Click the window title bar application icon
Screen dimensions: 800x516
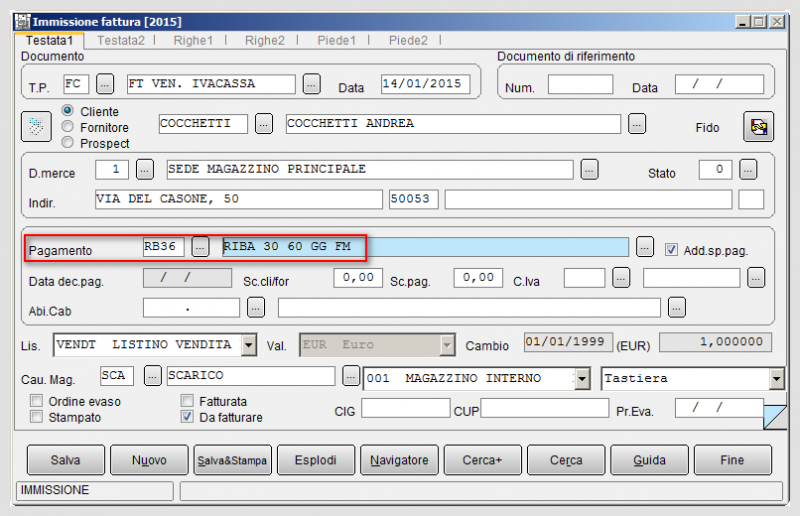click(x=22, y=21)
